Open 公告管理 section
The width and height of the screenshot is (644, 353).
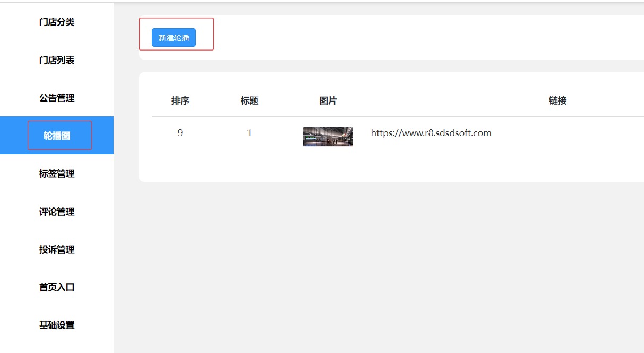click(57, 98)
